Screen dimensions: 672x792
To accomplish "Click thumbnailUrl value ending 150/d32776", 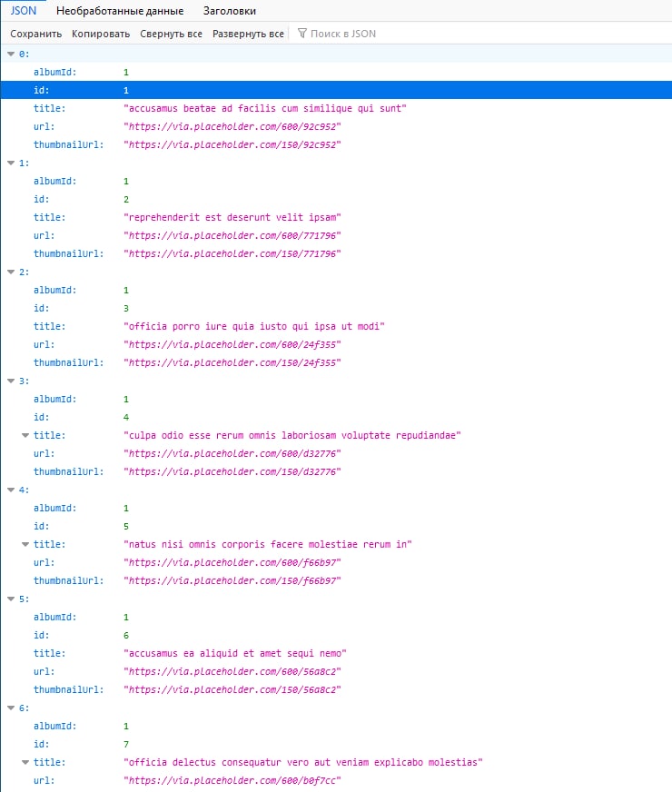I will (232, 471).
